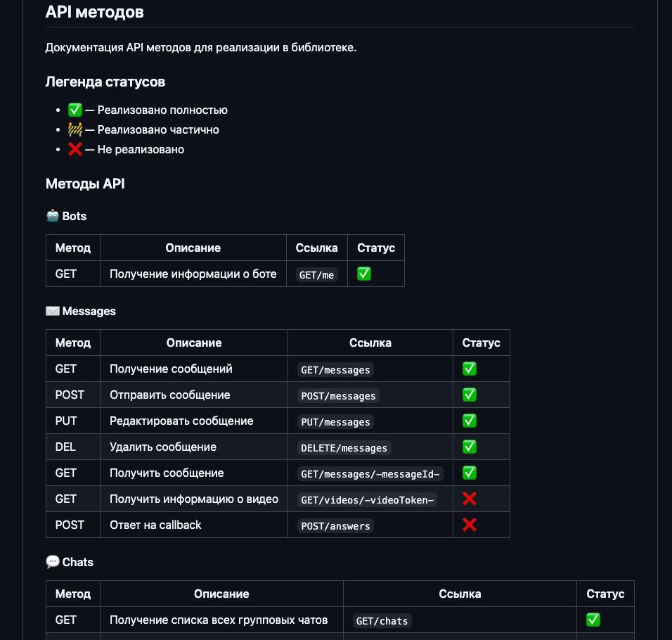Viewport: 672px width, 640px height.
Task: Click the red cross icon in the legend
Action: coord(75,149)
